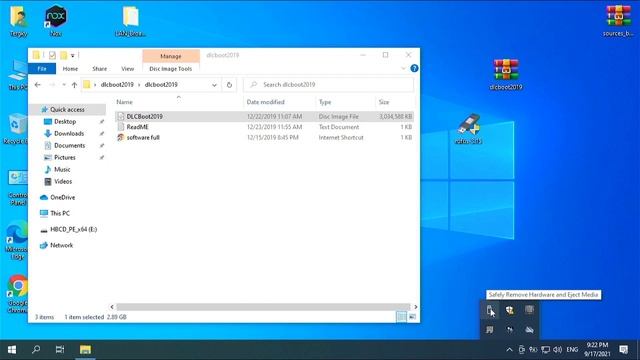
Task: Click the Manage contextual tab
Action: pos(171,56)
